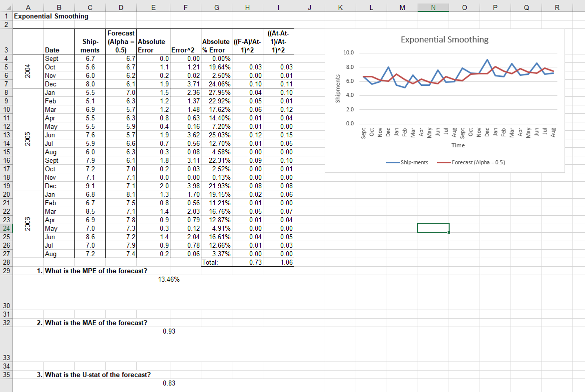The height and width of the screenshot is (392, 585).
Task: Select absolute % error 24.06% in row 7
Action: (216, 84)
